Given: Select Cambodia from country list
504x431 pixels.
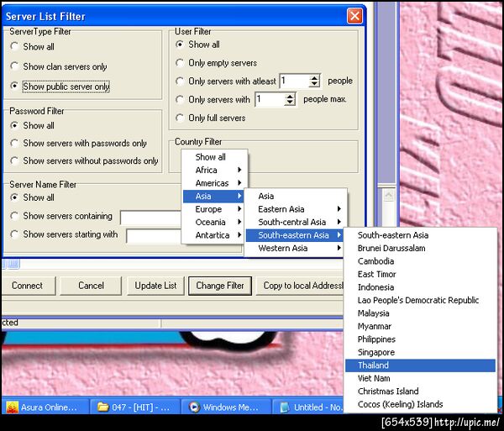Looking at the screenshot, I should (420, 261).
